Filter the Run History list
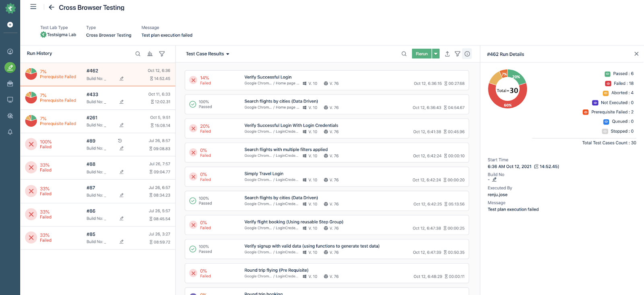The width and height of the screenshot is (644, 295). pyautogui.click(x=162, y=54)
